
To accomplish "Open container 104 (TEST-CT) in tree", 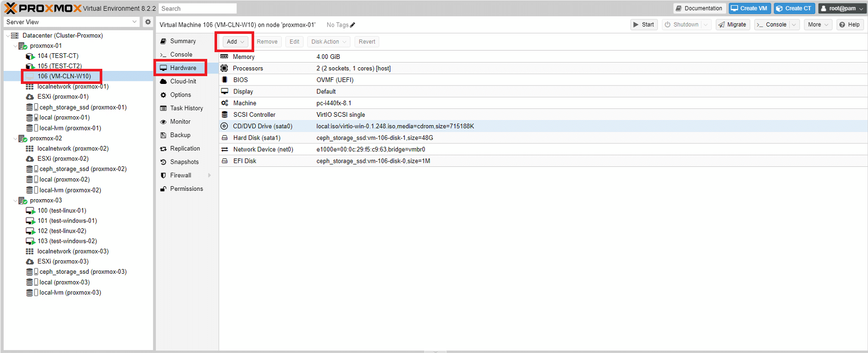I will click(x=57, y=56).
